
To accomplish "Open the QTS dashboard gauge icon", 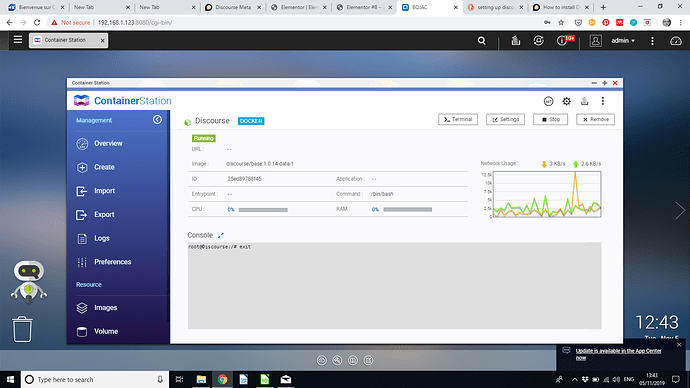I will coord(675,41).
